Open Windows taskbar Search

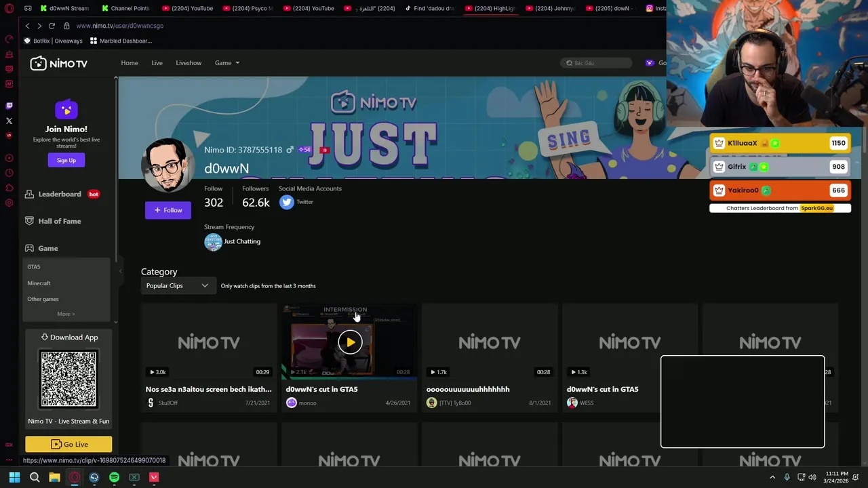35,477
